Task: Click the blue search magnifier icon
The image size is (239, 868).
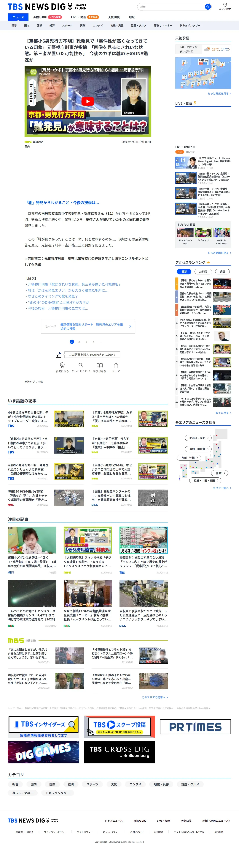Action: click(208, 7)
